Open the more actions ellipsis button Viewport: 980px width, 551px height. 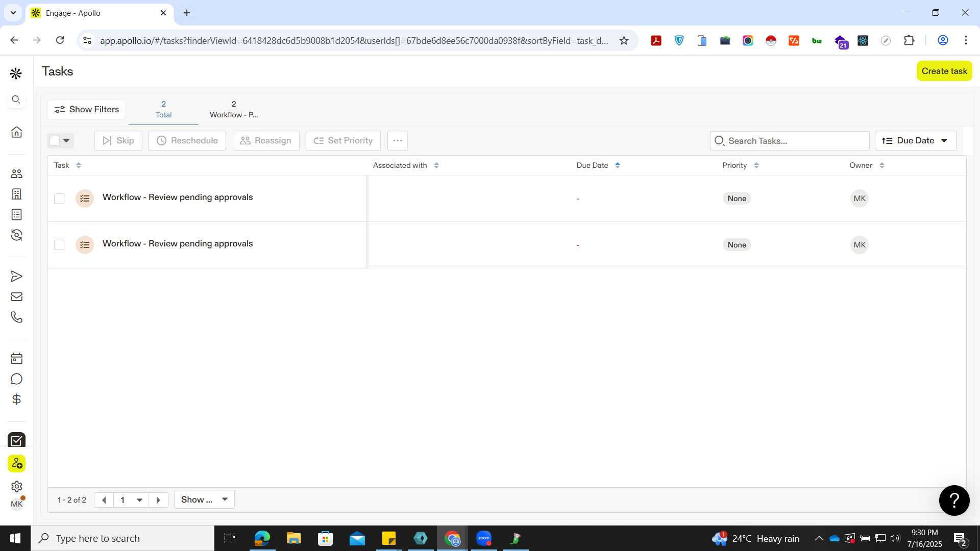398,141
